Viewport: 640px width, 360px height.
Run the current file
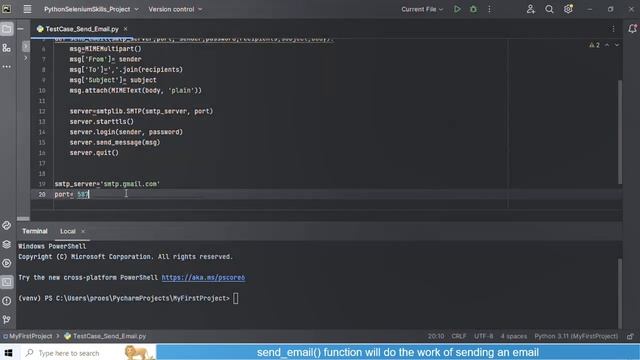[457, 9]
